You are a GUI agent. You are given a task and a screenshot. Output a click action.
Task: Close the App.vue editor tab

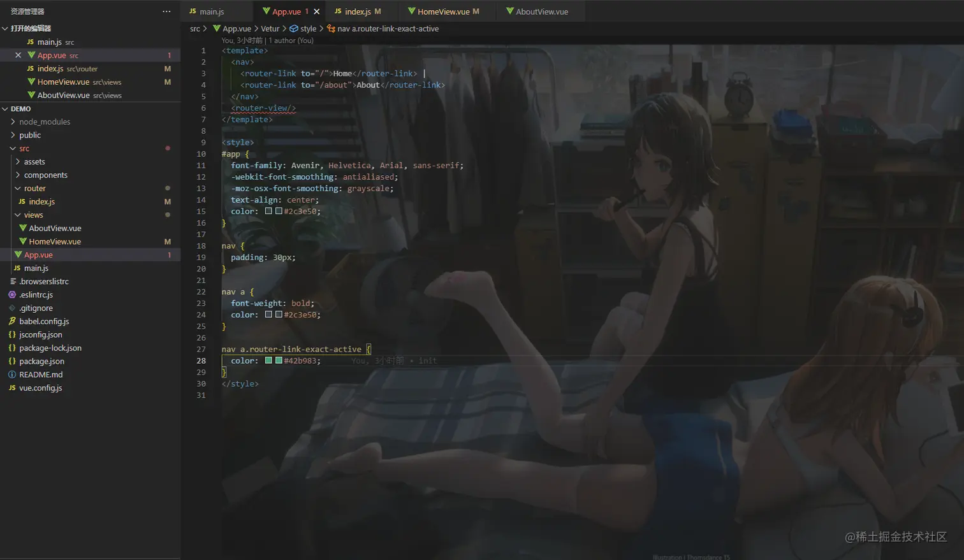(x=316, y=11)
